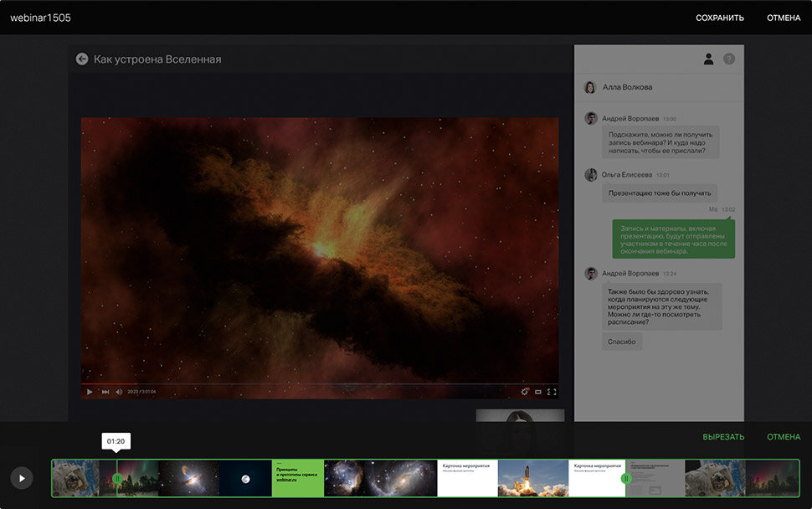This screenshot has width=812, height=509.
Task: Click Алла Волкова avatar in chat header
Action: pyautogui.click(x=590, y=87)
